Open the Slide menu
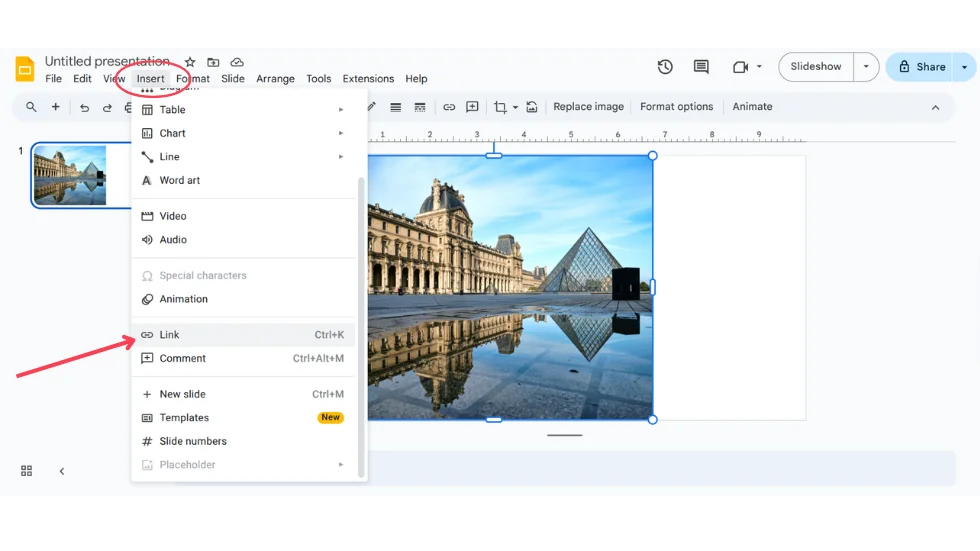Screen dimensions: 980x551 tap(232, 79)
